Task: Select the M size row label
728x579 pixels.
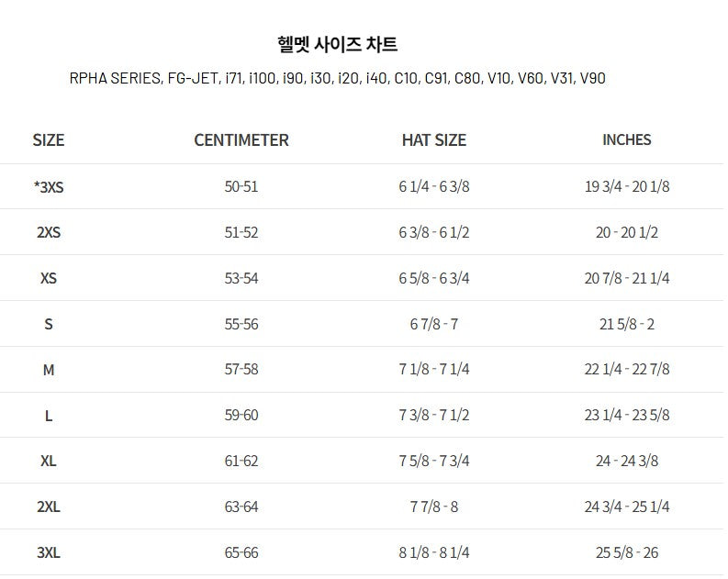Action: point(49,370)
